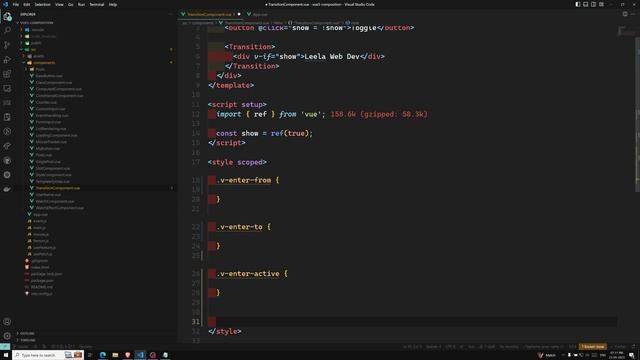Open editor More Actions ellipsis
Screen dimensions: 640x360
(633, 14)
